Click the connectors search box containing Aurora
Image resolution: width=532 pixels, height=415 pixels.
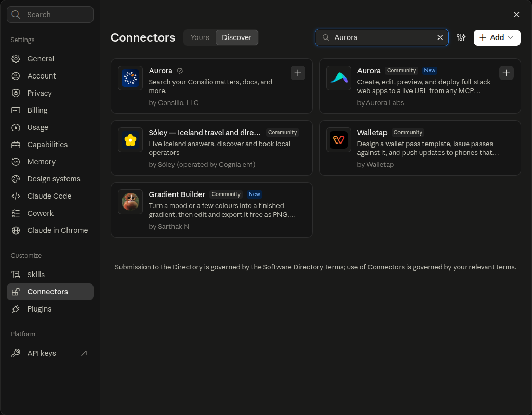pos(382,37)
